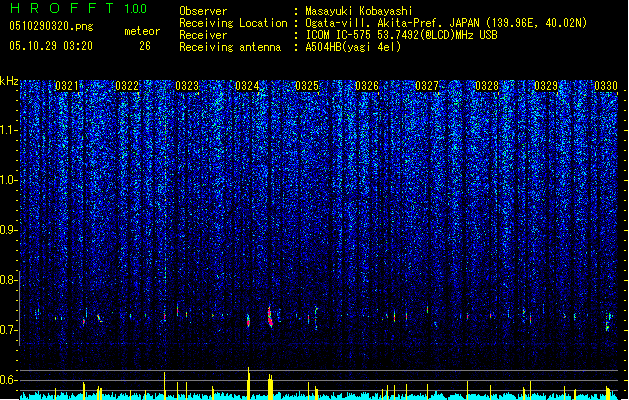Click the 0326 time marker
This screenshot has width=629, height=400.
pos(367,86)
